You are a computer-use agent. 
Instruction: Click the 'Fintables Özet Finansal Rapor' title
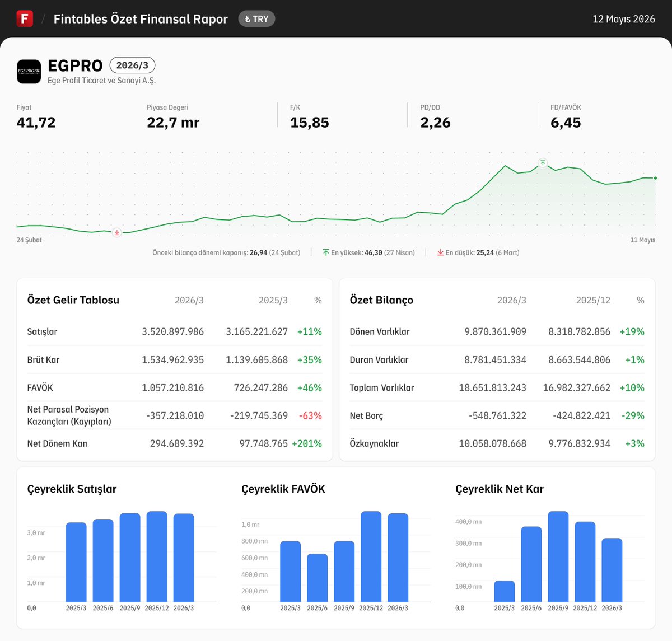point(141,19)
